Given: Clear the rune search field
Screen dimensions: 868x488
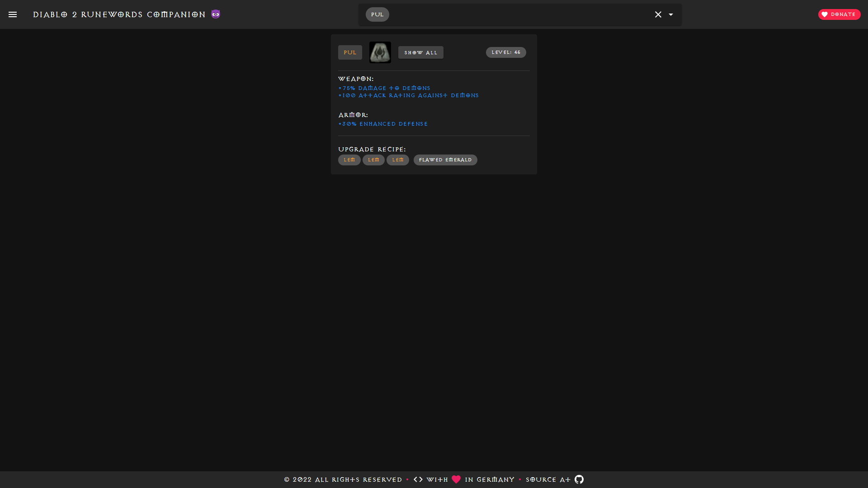Looking at the screenshot, I should click(x=658, y=14).
